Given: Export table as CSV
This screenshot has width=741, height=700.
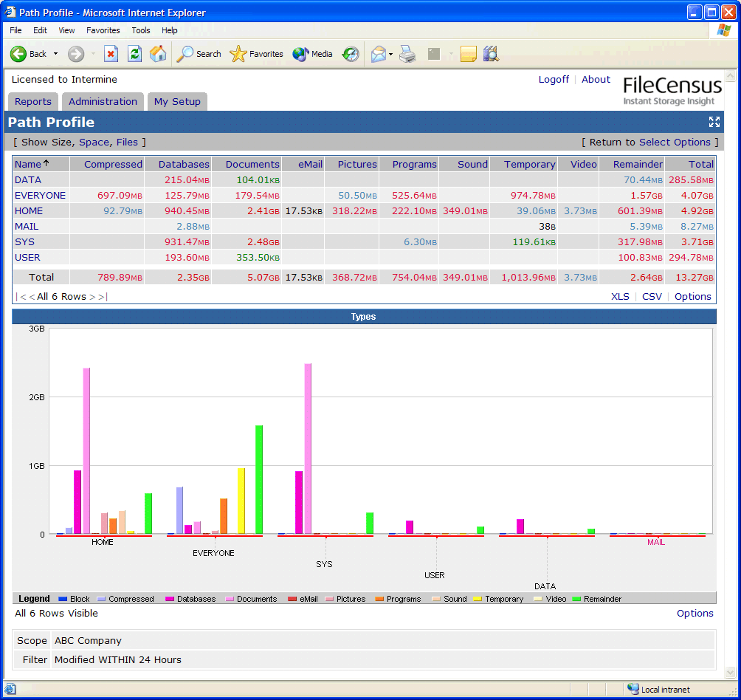Looking at the screenshot, I should [x=652, y=296].
